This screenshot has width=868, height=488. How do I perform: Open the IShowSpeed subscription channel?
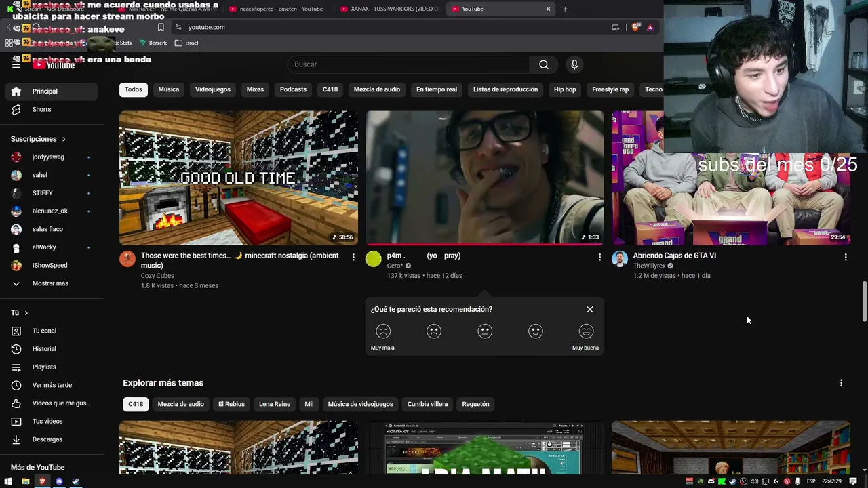click(52, 265)
